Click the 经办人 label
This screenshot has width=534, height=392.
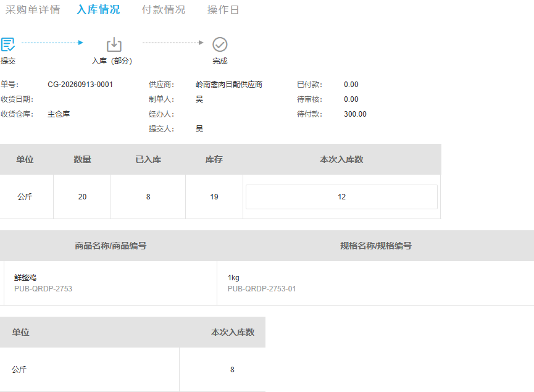click(161, 114)
